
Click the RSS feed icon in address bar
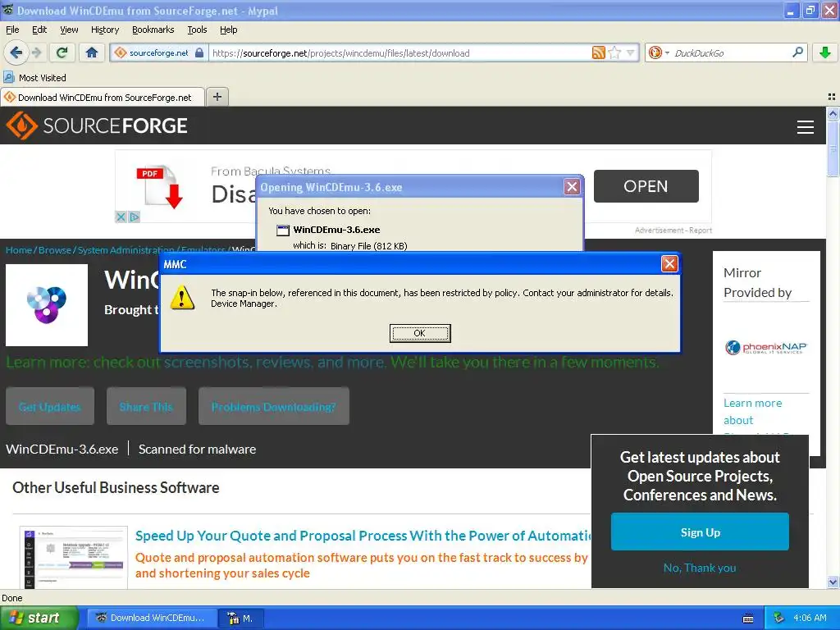point(598,52)
